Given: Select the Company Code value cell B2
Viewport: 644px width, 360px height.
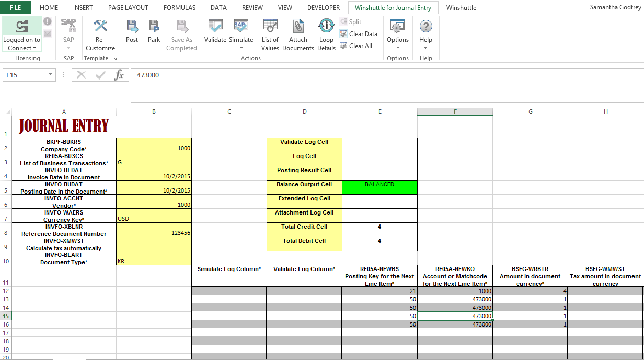Looking at the screenshot, I should coord(154,145).
